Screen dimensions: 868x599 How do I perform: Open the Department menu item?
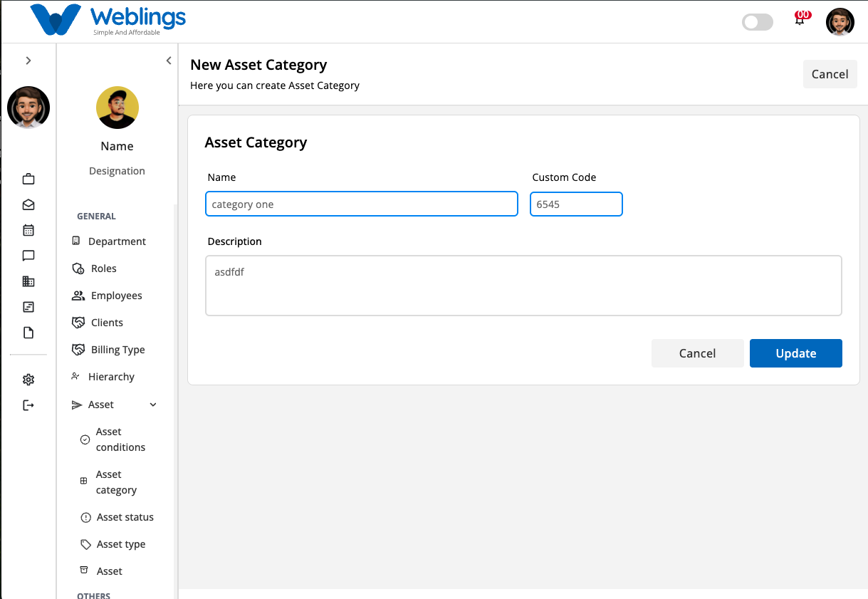[x=116, y=241]
